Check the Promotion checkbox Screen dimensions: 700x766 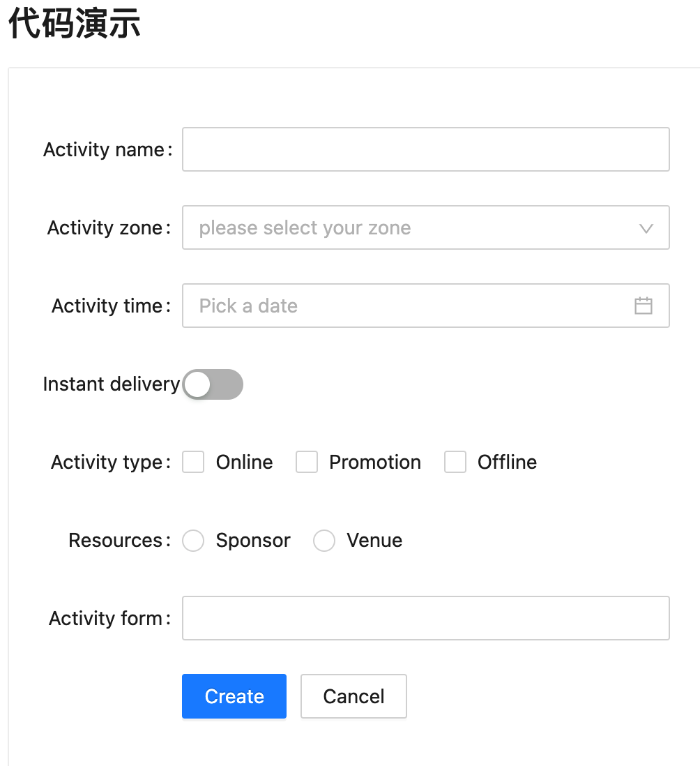(x=307, y=462)
